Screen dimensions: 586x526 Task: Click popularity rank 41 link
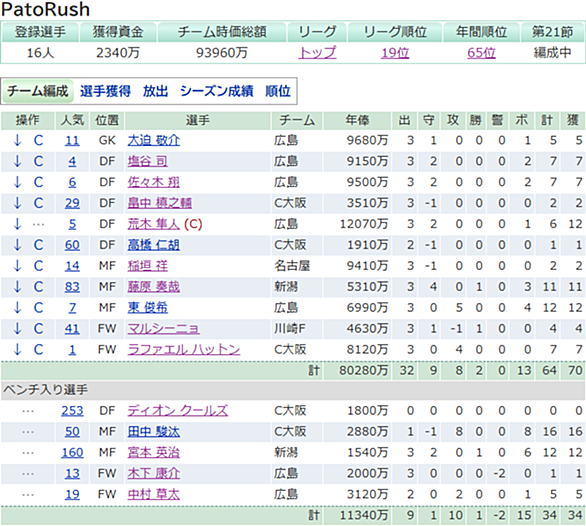coord(72,329)
